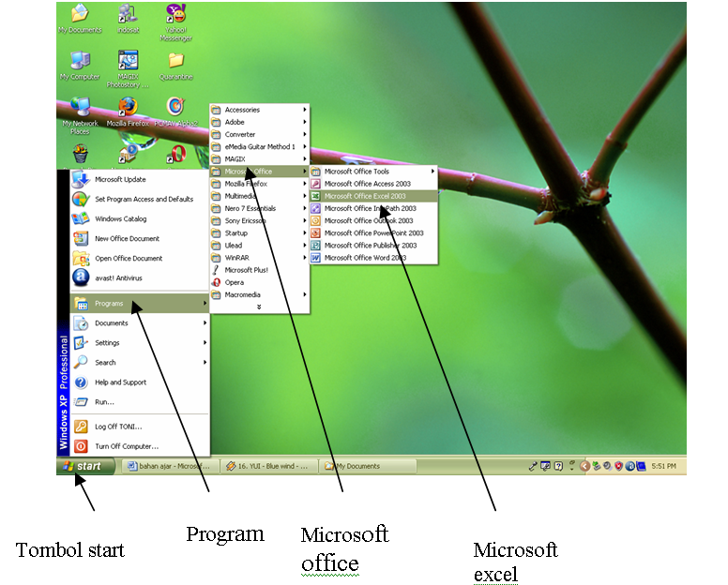This screenshot has width=728, height=585.
Task: Open the Ulead program group
Action: coord(260,246)
